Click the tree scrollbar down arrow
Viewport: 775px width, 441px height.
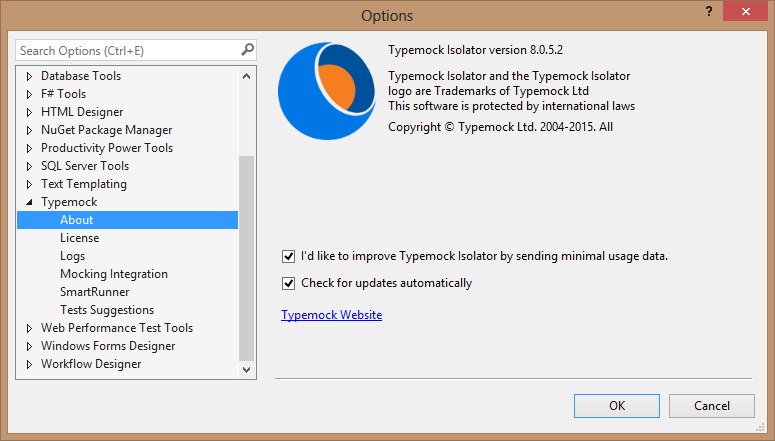click(x=247, y=369)
